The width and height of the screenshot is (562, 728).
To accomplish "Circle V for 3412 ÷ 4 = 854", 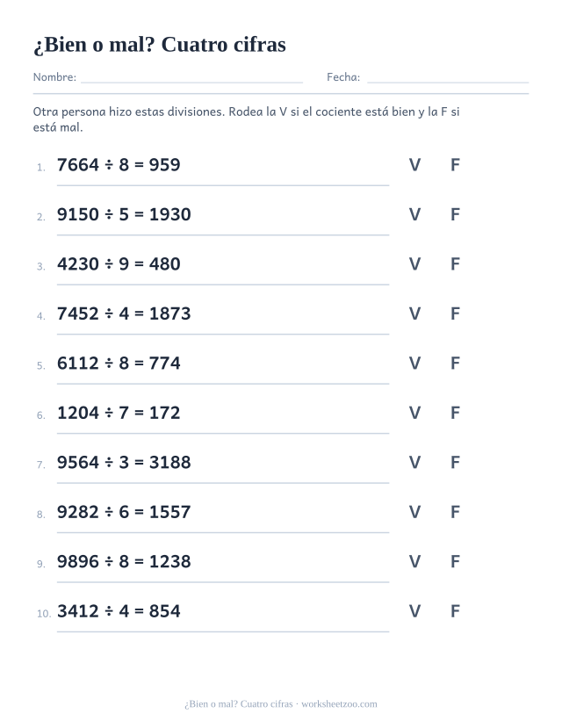I will (414, 611).
